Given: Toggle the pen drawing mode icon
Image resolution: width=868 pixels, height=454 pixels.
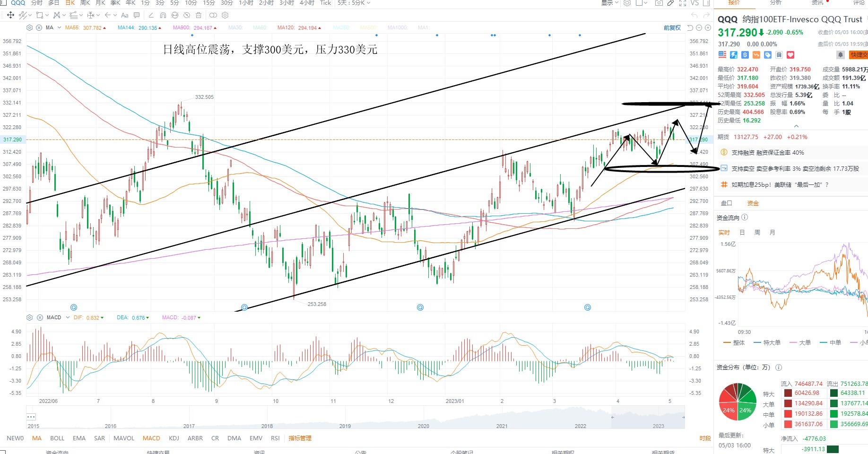Looking at the screenshot, I should coord(670,3).
